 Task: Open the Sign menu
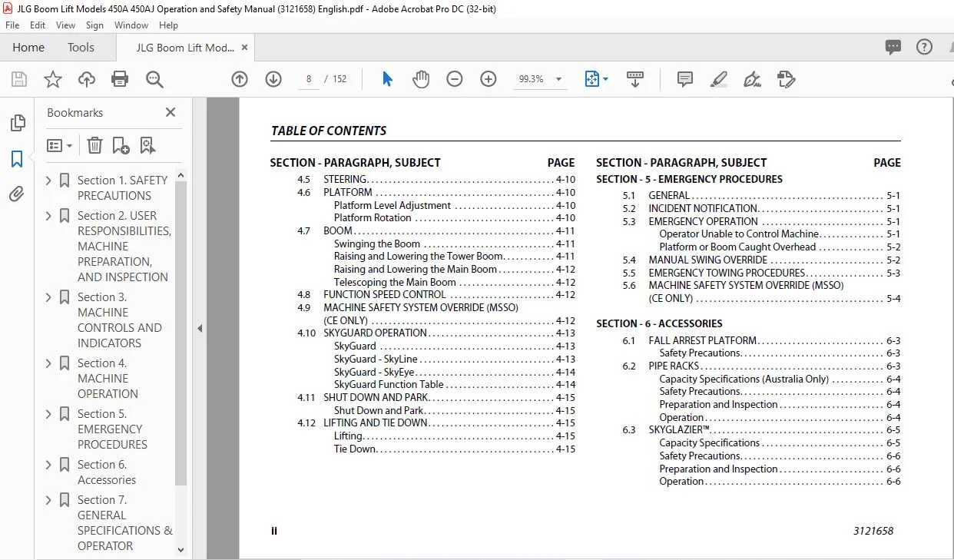tap(94, 25)
